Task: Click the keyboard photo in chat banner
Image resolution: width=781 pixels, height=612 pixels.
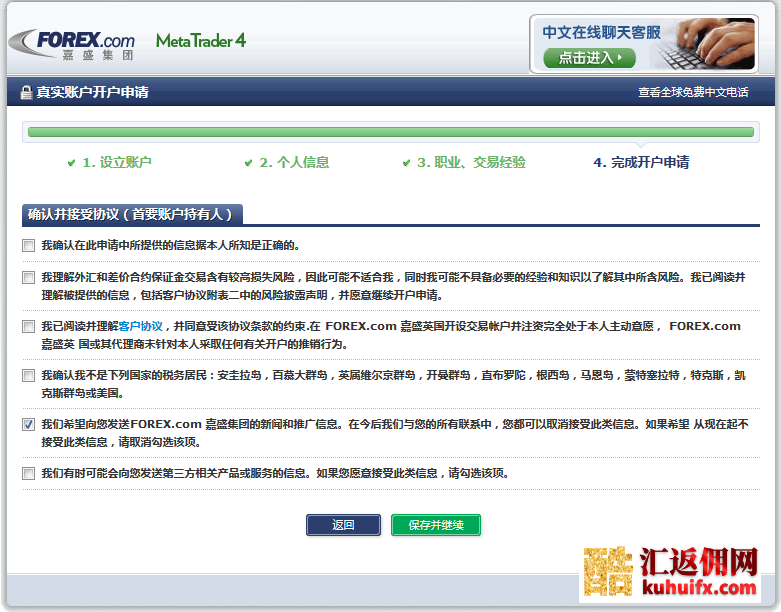Action: (718, 43)
